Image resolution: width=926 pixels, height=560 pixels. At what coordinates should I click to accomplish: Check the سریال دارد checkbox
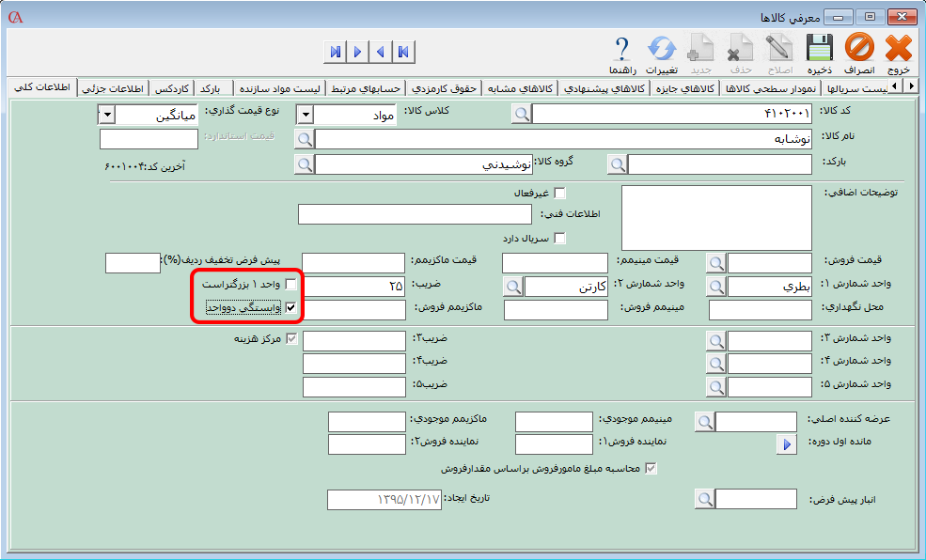(x=560, y=238)
